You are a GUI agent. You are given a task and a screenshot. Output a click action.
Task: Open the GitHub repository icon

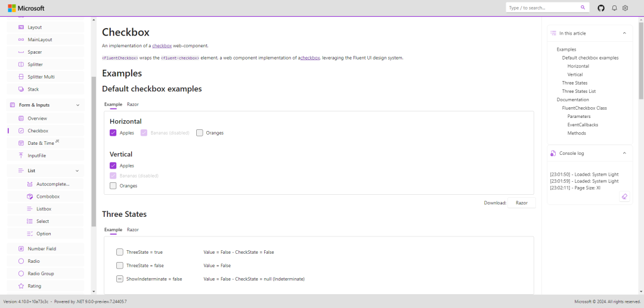(x=601, y=8)
